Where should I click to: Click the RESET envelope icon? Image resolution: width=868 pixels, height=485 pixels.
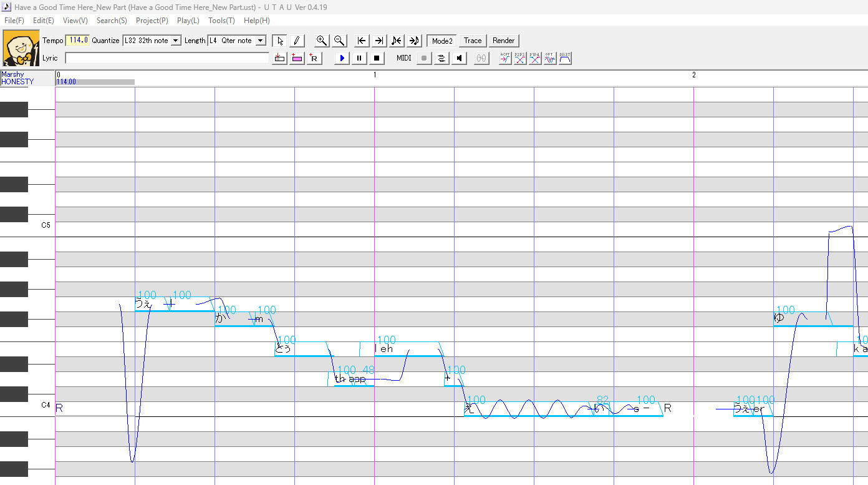(565, 58)
